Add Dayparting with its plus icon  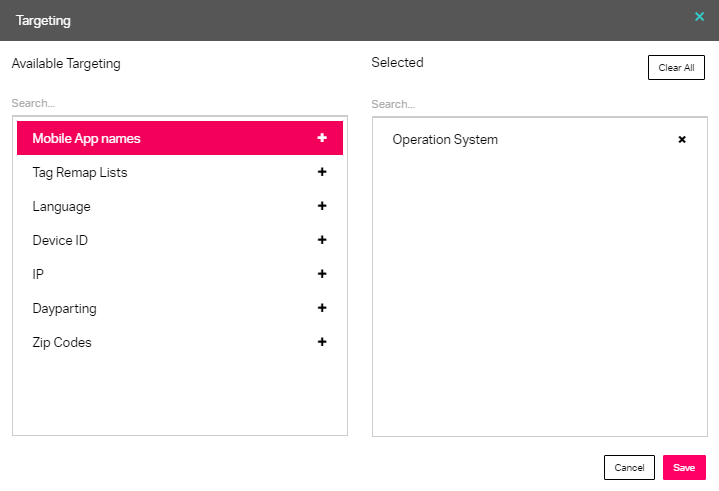tap(322, 307)
